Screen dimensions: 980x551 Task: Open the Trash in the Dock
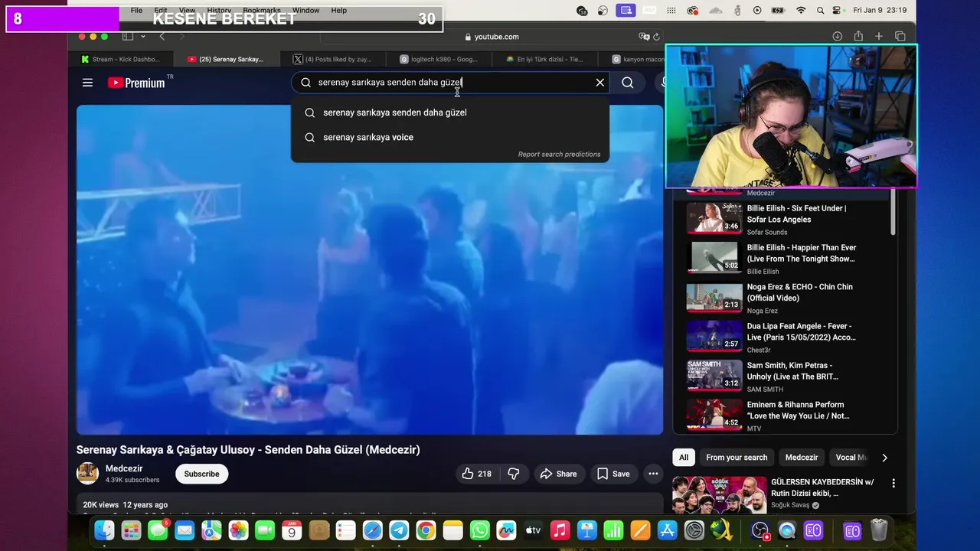[x=879, y=530]
